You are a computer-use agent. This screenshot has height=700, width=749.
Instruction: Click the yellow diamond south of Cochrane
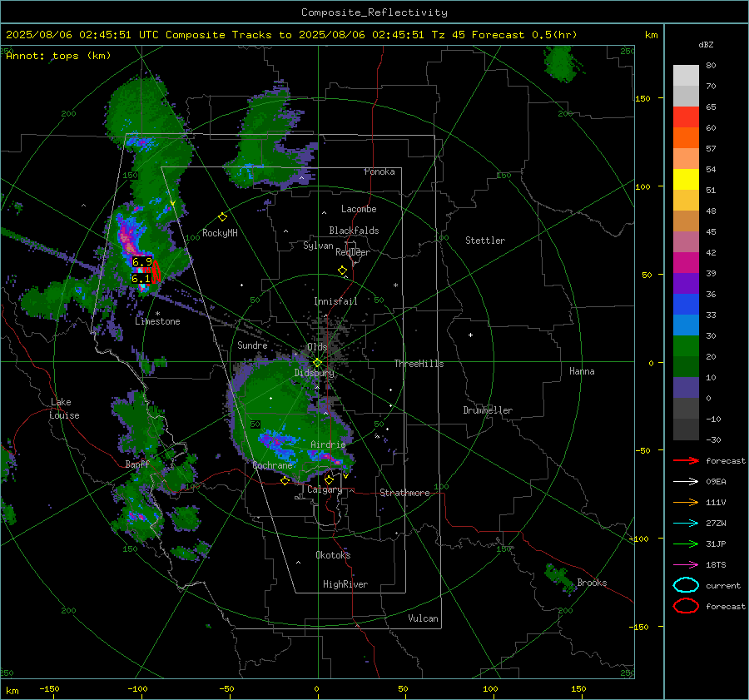285,481
